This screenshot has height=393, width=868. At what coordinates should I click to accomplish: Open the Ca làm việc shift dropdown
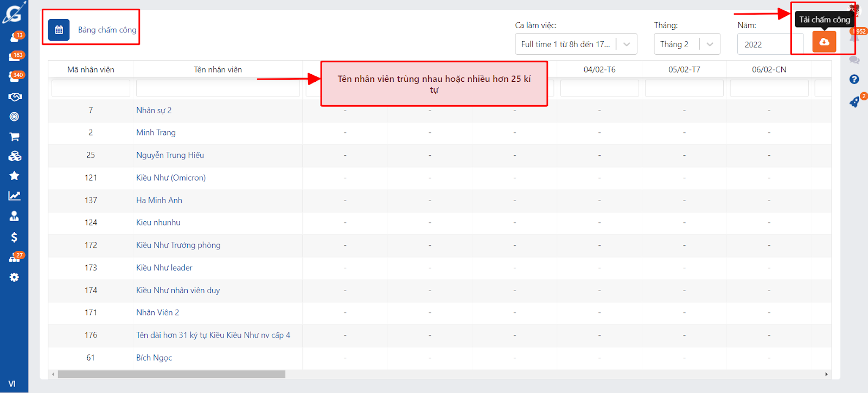click(x=576, y=44)
